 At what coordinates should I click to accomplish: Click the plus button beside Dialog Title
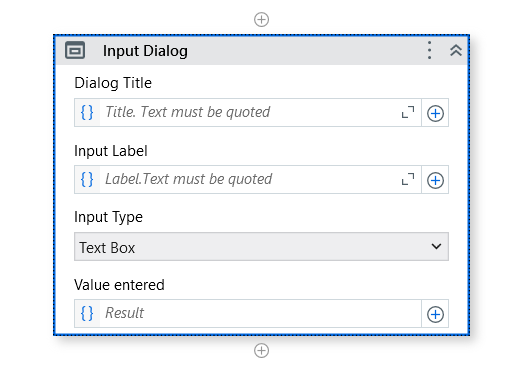click(435, 113)
